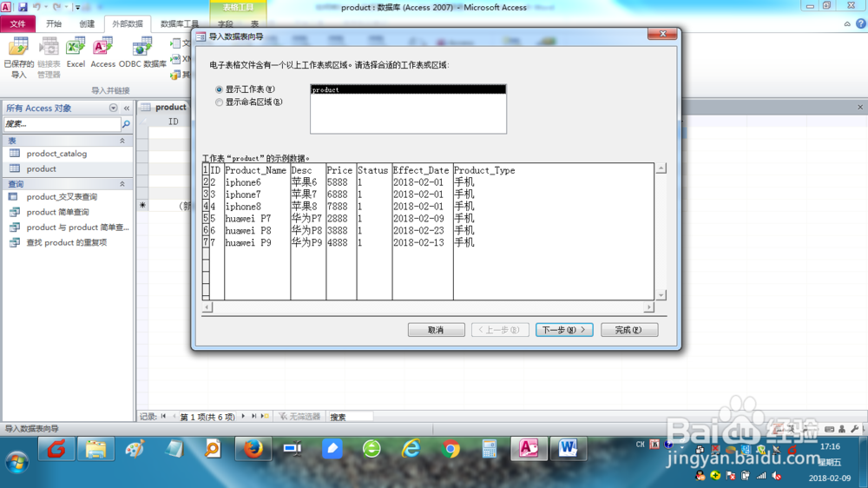Click the record search box in status bar
Screen dimensions: 868x488
coord(350,417)
